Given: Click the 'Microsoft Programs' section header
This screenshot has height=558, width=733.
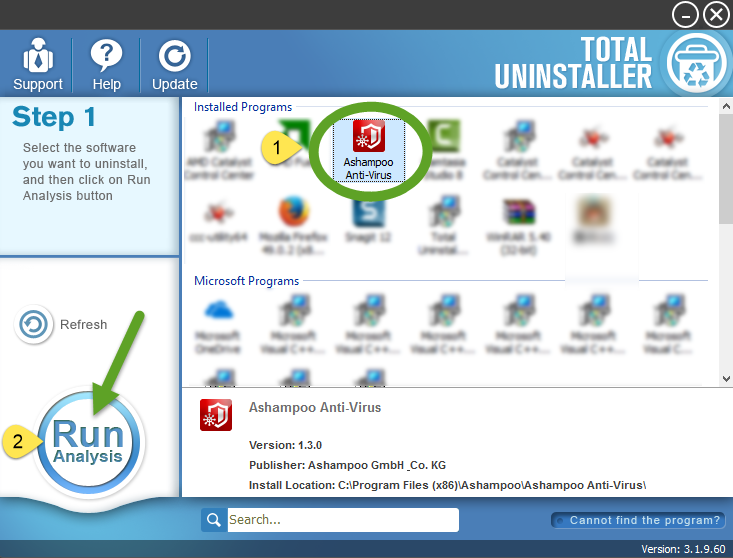Looking at the screenshot, I should [x=246, y=281].
